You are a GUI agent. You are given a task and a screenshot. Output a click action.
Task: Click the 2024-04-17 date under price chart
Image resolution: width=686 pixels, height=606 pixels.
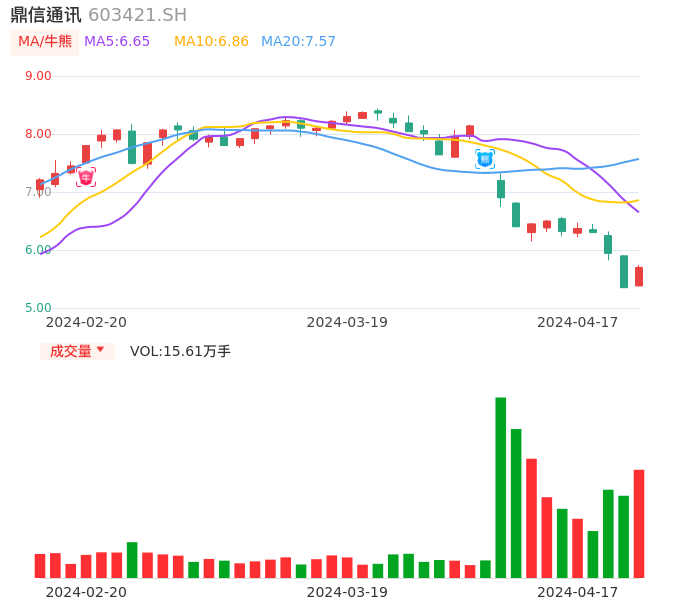point(578,322)
